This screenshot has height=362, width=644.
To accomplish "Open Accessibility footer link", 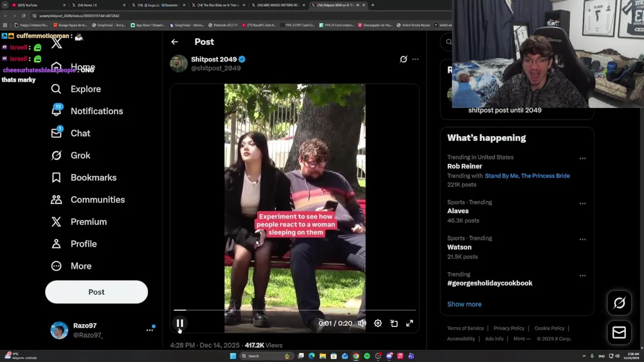I will tap(461, 339).
